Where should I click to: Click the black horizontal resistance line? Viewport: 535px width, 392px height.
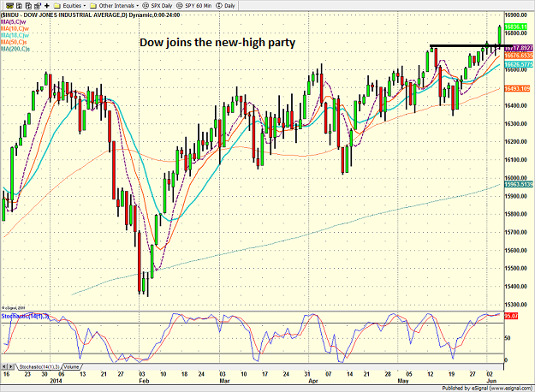469,45
